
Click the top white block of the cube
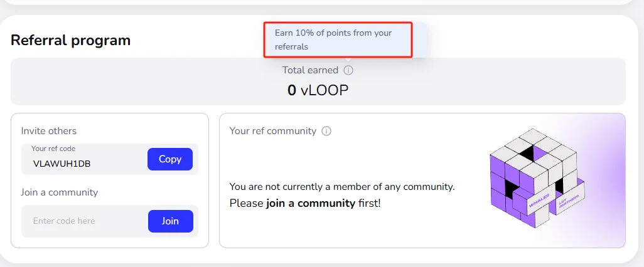(534, 135)
